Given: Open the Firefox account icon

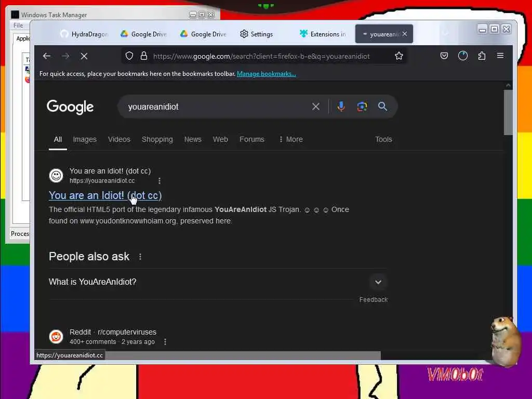Looking at the screenshot, I should (463, 56).
